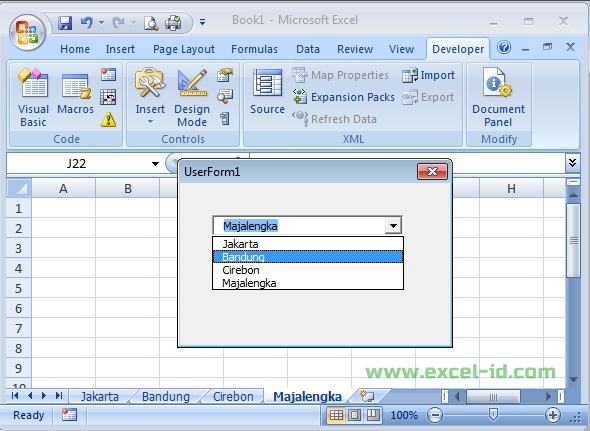Close the UserForm1 dialog
This screenshot has height=431, width=590.
coord(432,172)
